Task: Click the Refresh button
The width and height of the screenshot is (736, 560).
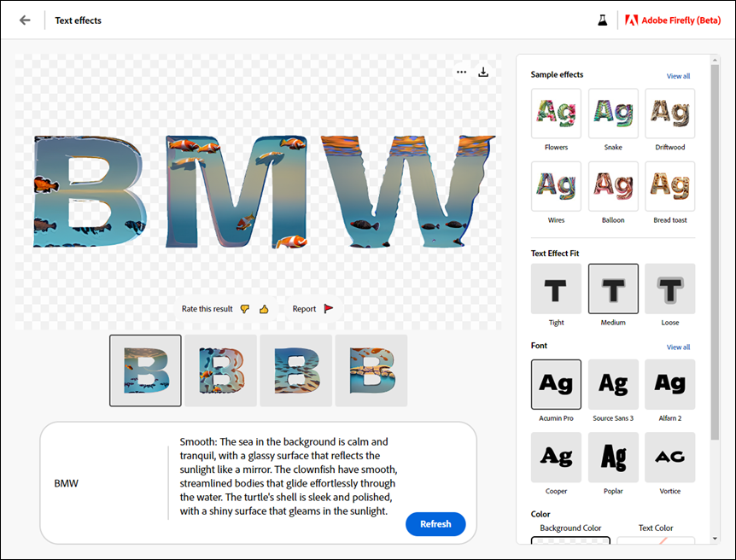Action: [435, 524]
